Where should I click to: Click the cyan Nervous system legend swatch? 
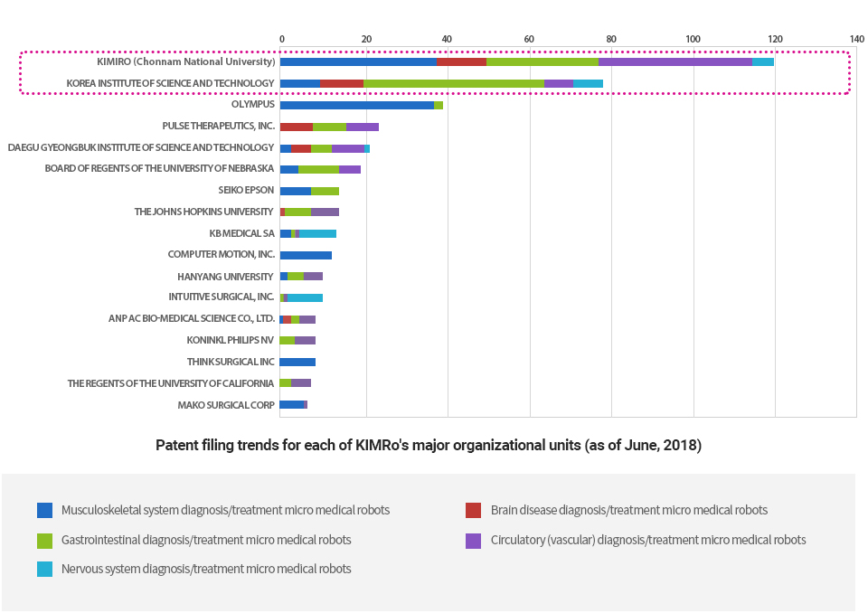click(x=45, y=570)
